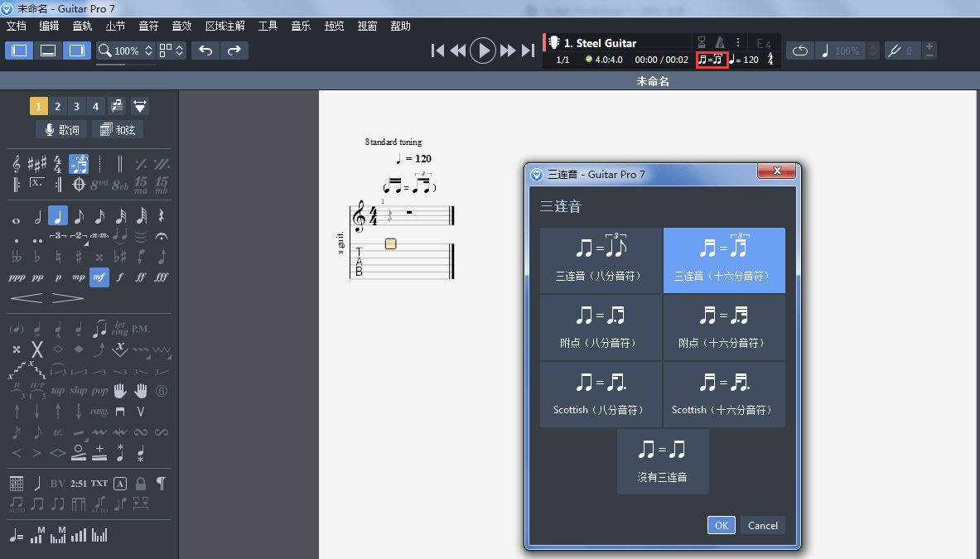This screenshot has width=980, height=559.
Task: Select the quarter note duration icon
Action: point(58,215)
